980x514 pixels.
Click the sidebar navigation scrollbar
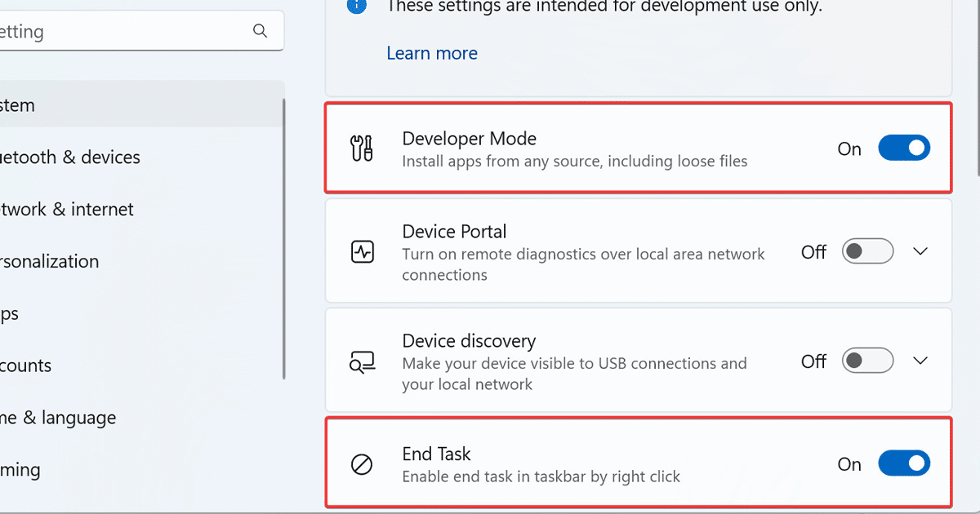[x=283, y=238]
